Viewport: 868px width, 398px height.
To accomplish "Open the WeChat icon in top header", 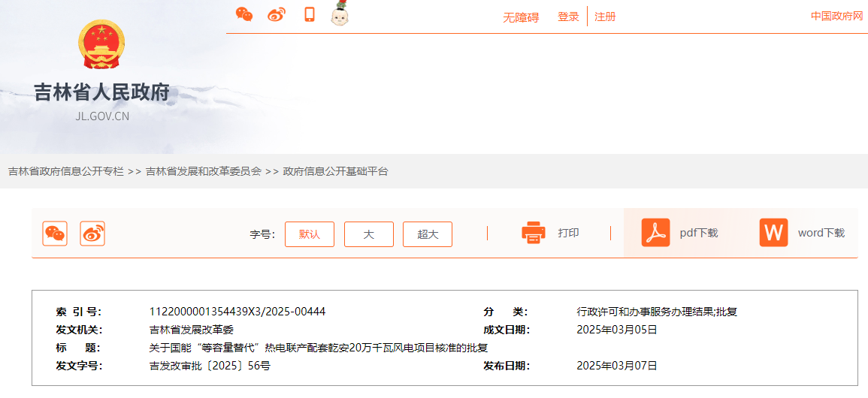I will pyautogui.click(x=244, y=14).
